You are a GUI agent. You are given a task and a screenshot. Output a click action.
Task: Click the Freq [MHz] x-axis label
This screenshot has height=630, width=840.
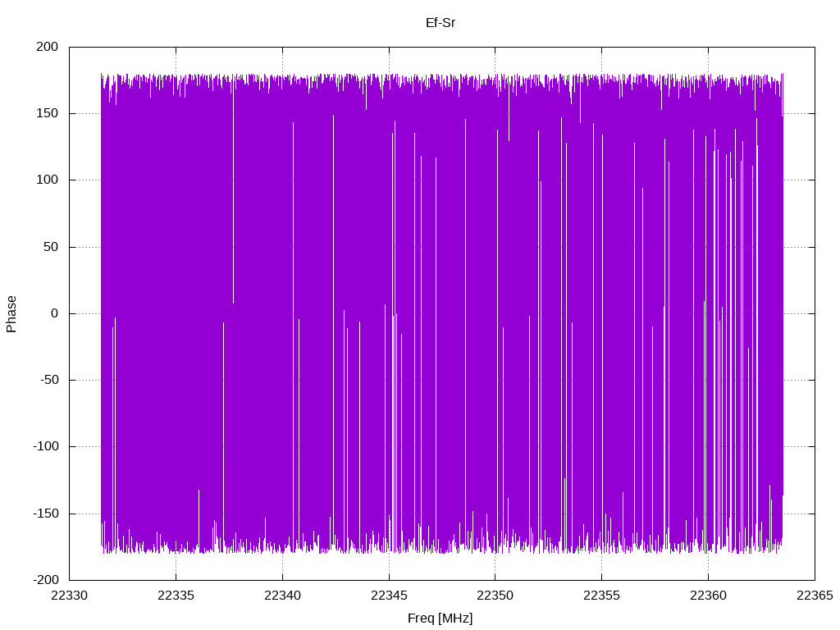pyautogui.click(x=441, y=619)
